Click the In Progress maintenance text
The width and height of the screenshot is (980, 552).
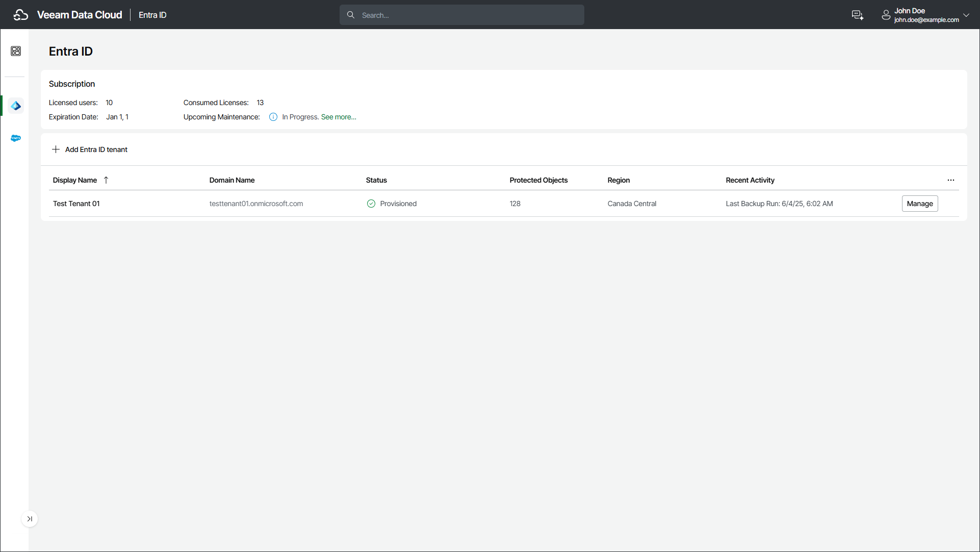(x=300, y=117)
